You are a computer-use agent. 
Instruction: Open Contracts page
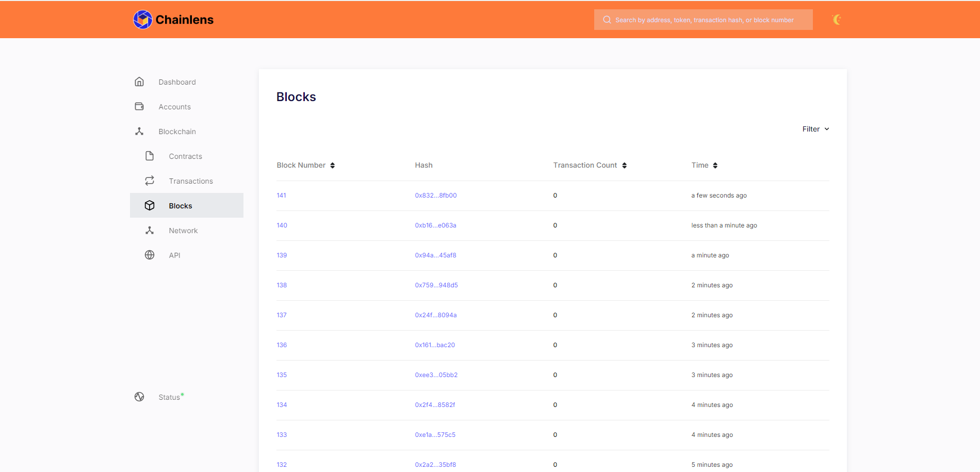click(x=185, y=156)
